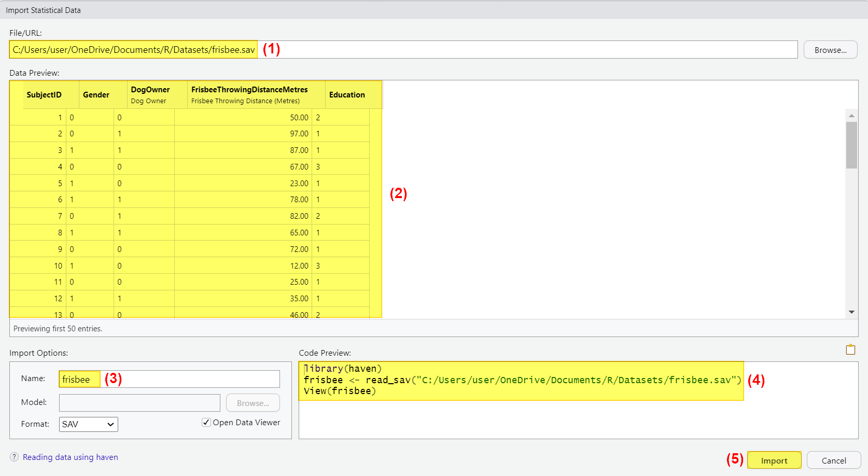868x476 pixels.
Task: Click the 12.00 distance cell
Action: click(x=243, y=265)
